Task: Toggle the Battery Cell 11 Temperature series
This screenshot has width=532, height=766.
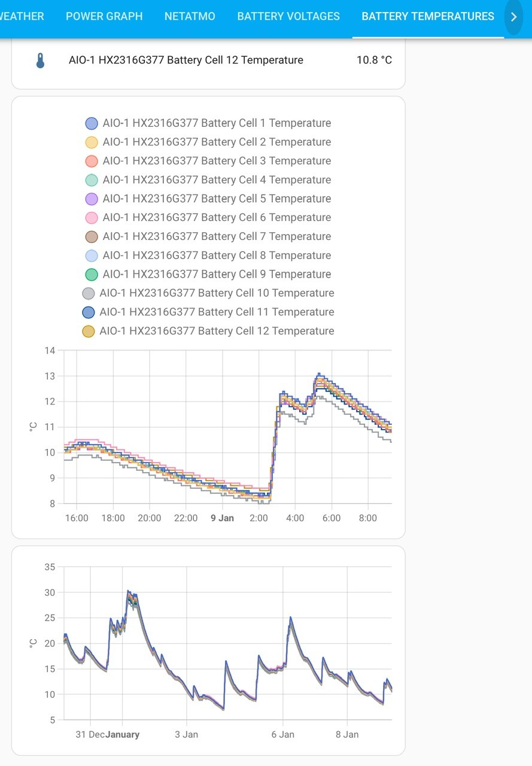Action: point(208,312)
